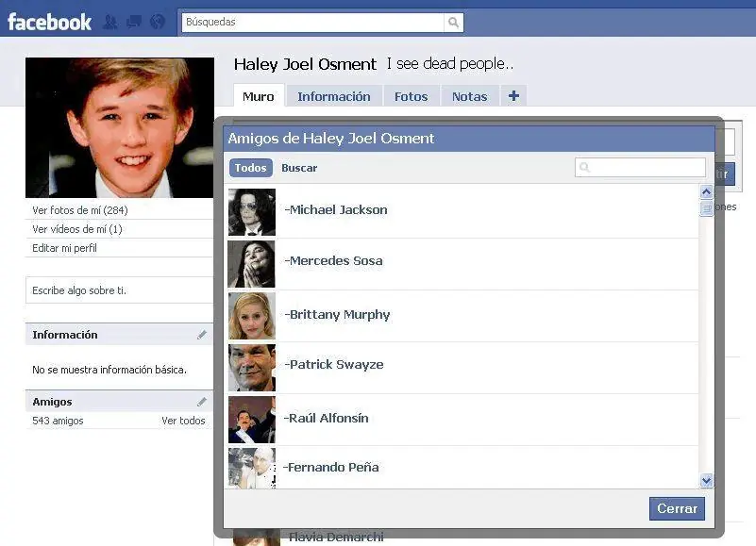Click the Cerrar button
The width and height of the screenshot is (756, 546).
coord(677,508)
